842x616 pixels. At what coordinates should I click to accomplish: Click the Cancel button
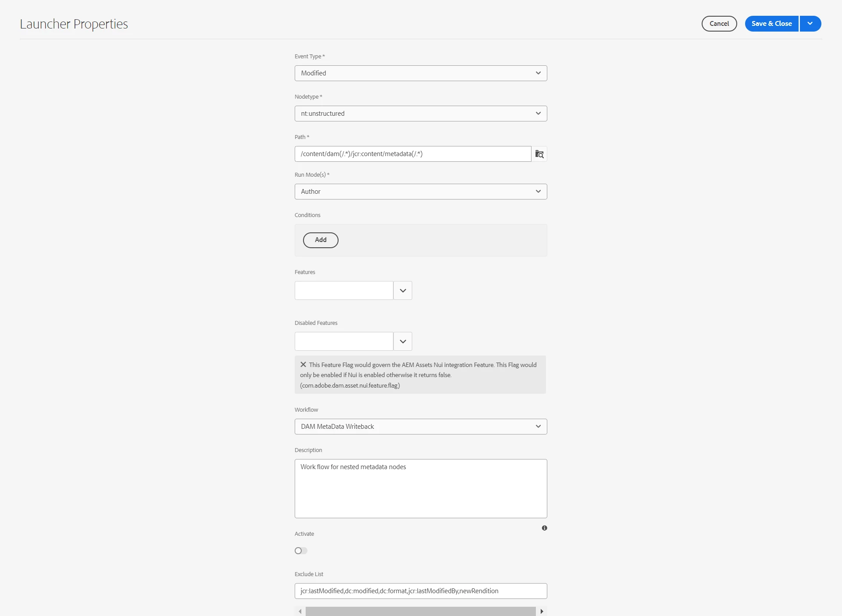tap(719, 24)
